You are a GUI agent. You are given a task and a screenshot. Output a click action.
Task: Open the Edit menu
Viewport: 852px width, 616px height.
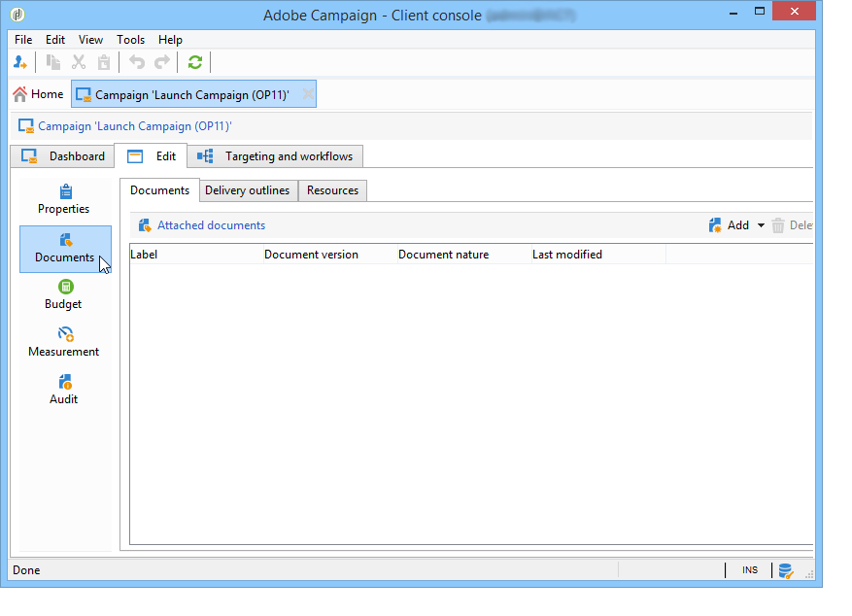[x=55, y=40]
